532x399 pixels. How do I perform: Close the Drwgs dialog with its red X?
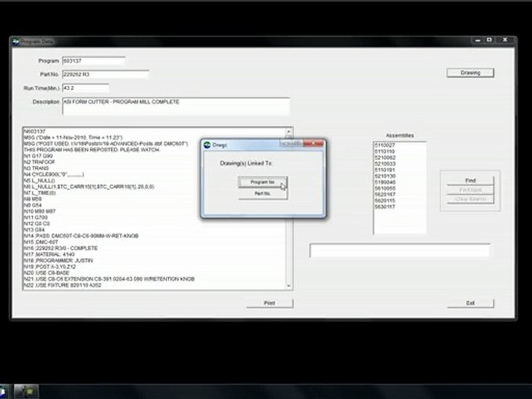tap(314, 144)
